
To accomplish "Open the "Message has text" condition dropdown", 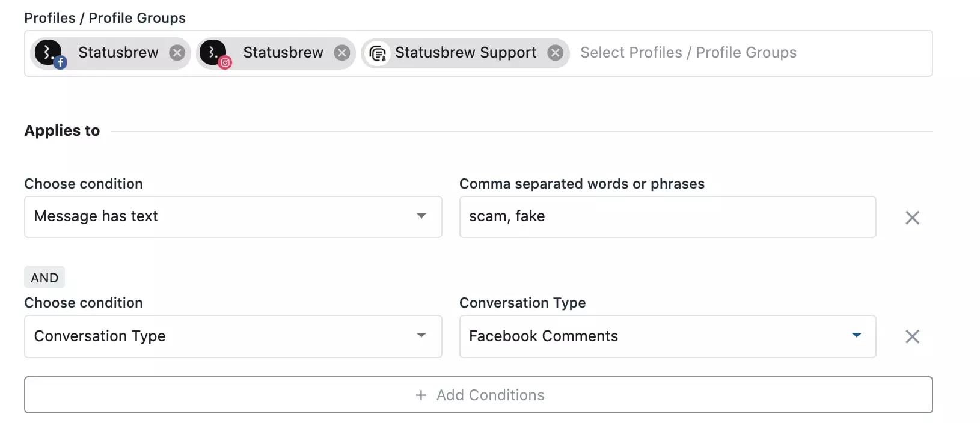I will [233, 216].
